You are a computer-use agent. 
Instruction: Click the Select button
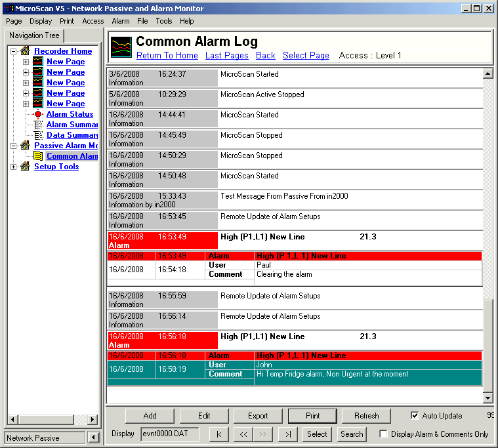coord(317,434)
